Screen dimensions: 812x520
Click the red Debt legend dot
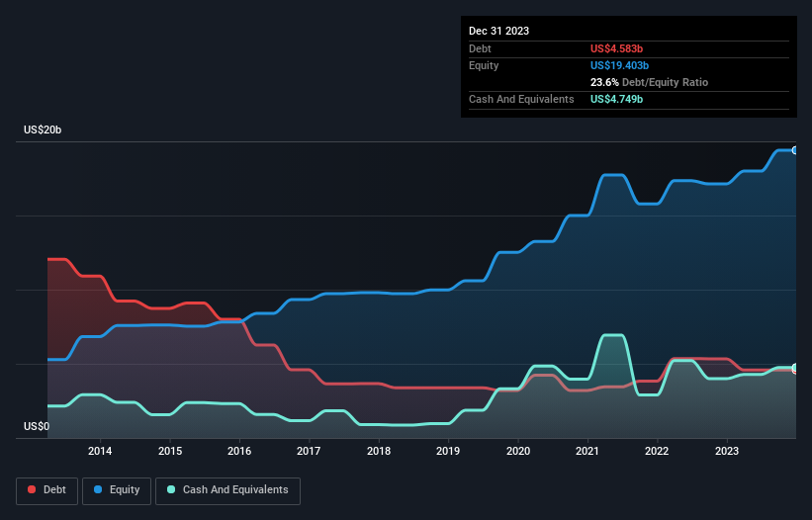pyautogui.click(x=32, y=489)
